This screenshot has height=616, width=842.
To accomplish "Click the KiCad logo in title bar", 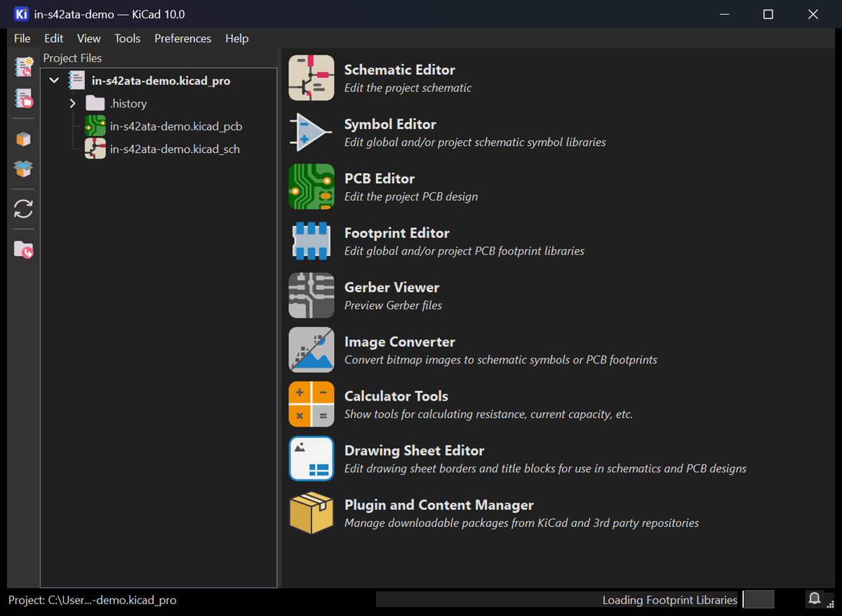I will 21,14.
